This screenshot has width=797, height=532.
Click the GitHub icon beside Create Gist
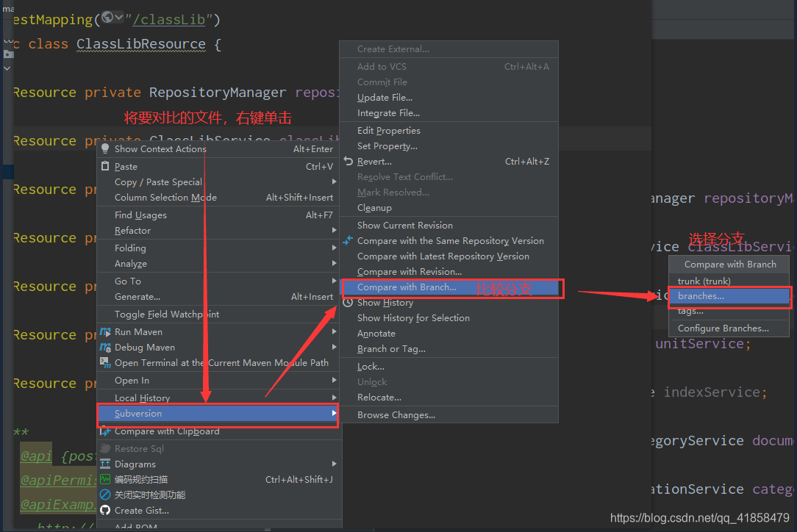(x=105, y=510)
